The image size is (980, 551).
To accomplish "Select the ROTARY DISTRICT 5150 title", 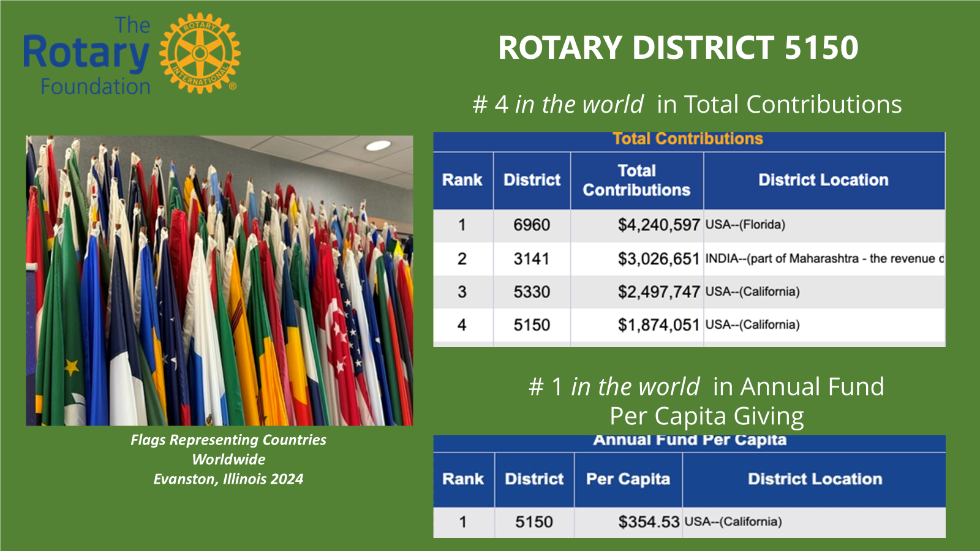I will click(678, 48).
